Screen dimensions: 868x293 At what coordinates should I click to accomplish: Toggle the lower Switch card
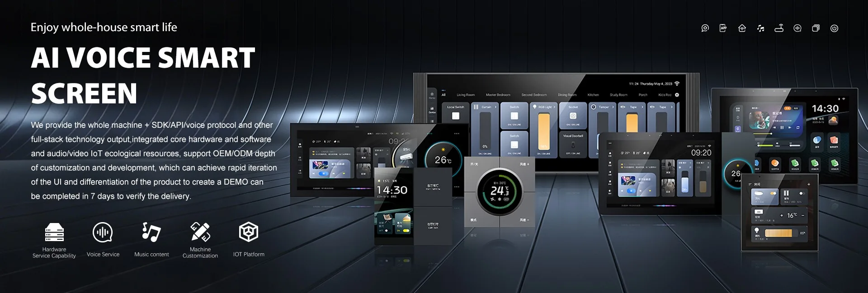tap(514, 144)
